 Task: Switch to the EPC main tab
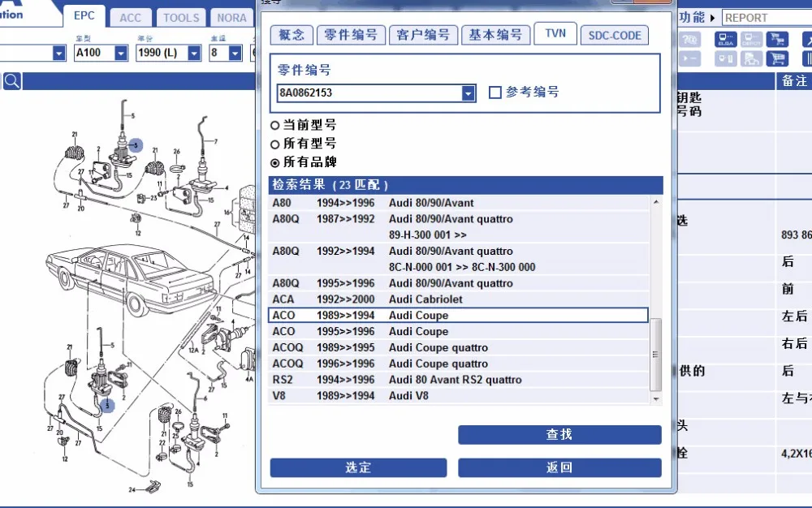pos(84,16)
